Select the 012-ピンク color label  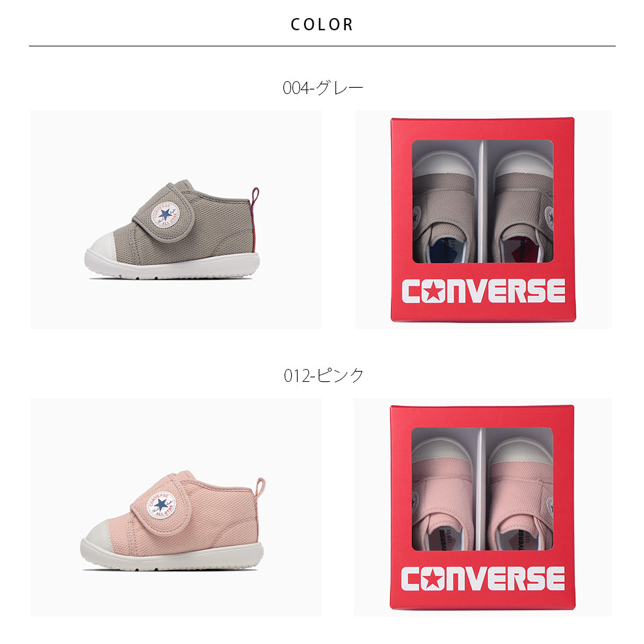click(x=324, y=375)
